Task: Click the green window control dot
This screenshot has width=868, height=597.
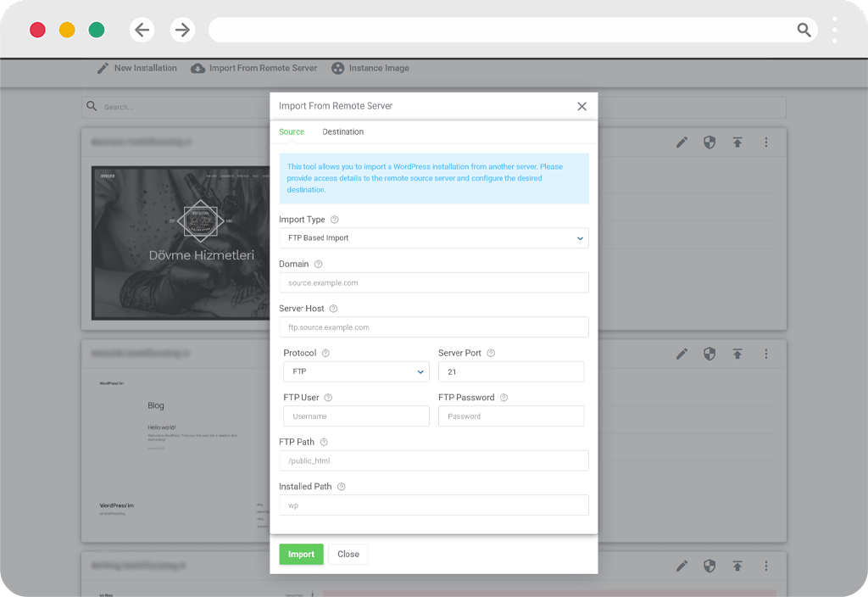Action: click(97, 30)
